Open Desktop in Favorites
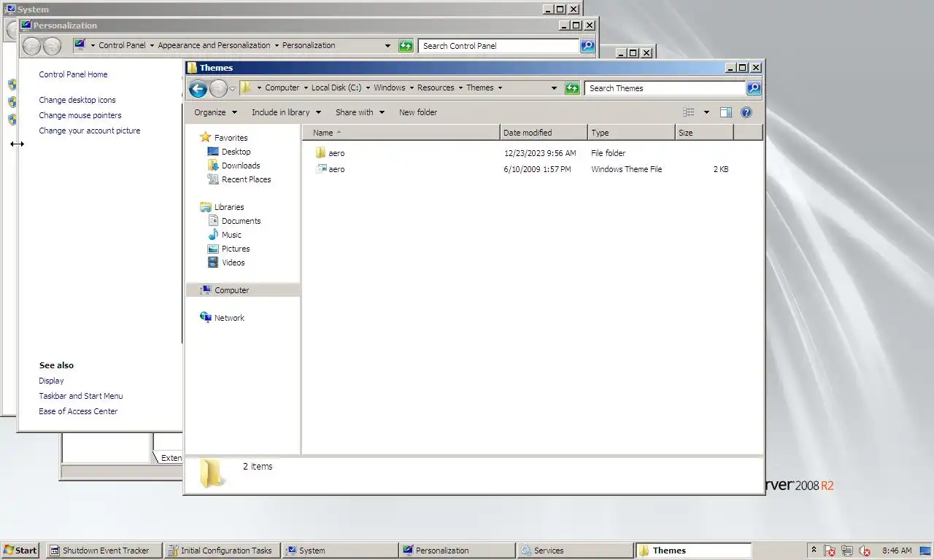 point(236,152)
